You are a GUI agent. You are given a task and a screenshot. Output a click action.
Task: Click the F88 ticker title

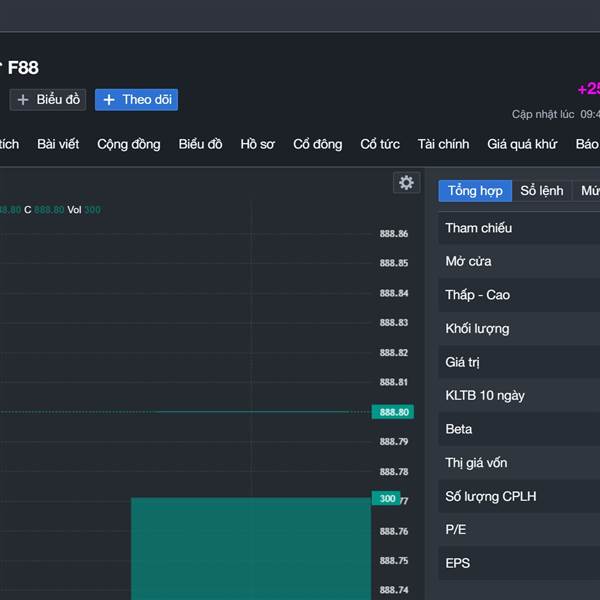tap(23, 68)
